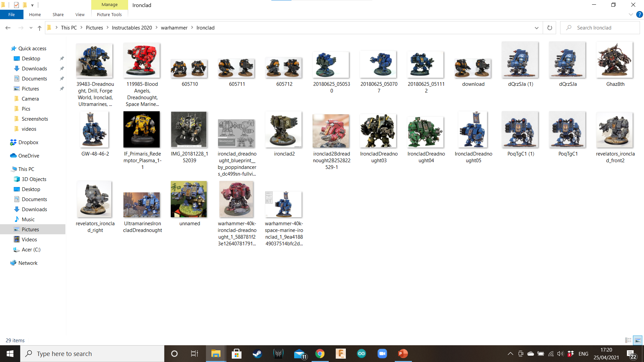Open Arduino IDE from the taskbar

pyautogui.click(x=361, y=353)
